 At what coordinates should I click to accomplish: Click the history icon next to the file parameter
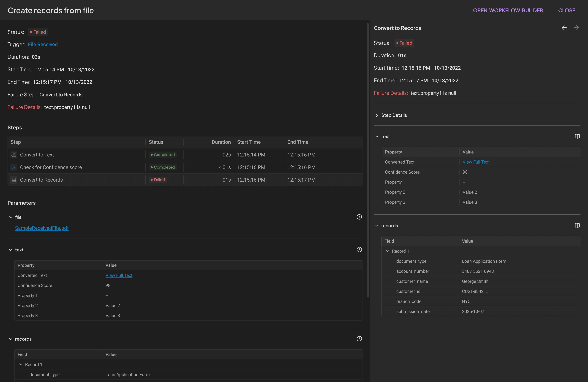point(359,217)
